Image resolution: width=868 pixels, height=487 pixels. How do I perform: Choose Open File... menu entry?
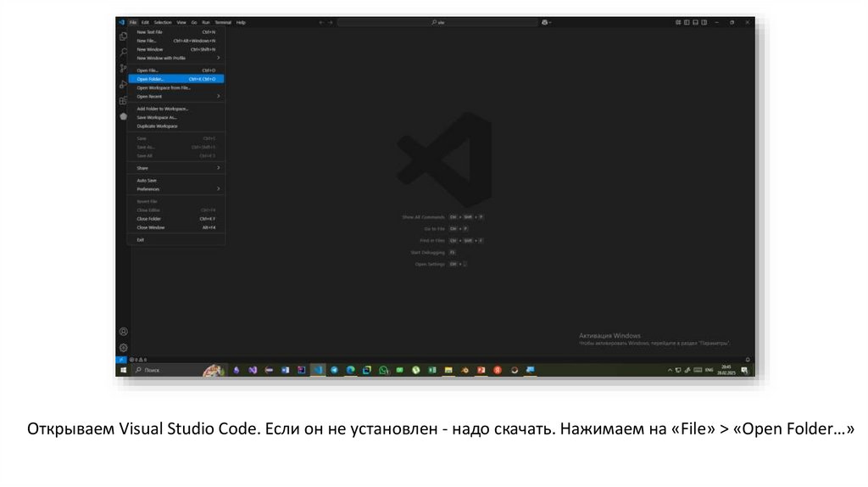coord(176,70)
